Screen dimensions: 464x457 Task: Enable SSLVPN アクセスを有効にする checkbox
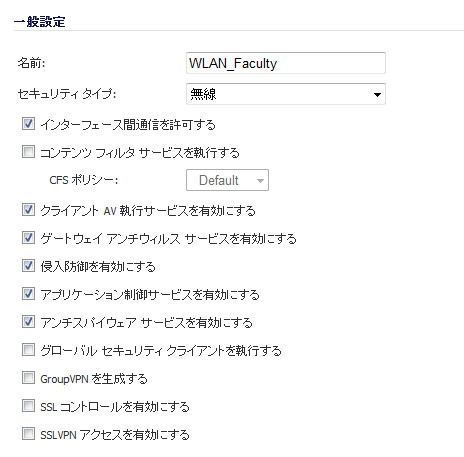28,434
